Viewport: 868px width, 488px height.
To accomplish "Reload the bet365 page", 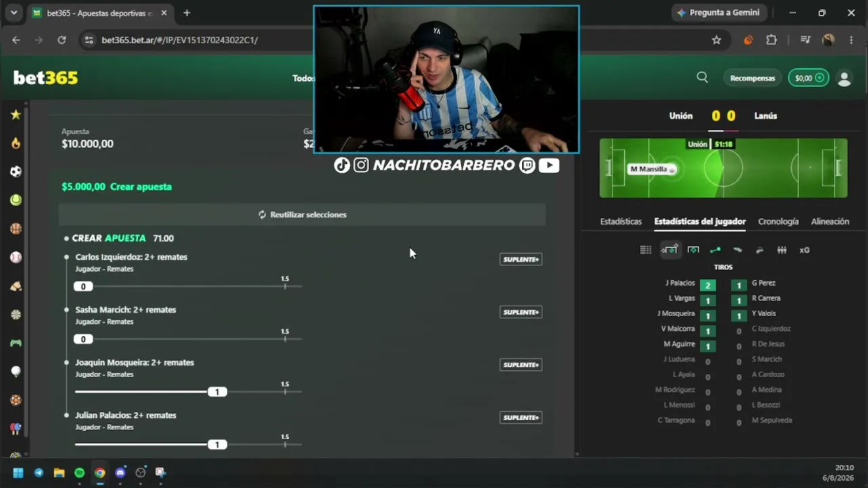I will [62, 40].
